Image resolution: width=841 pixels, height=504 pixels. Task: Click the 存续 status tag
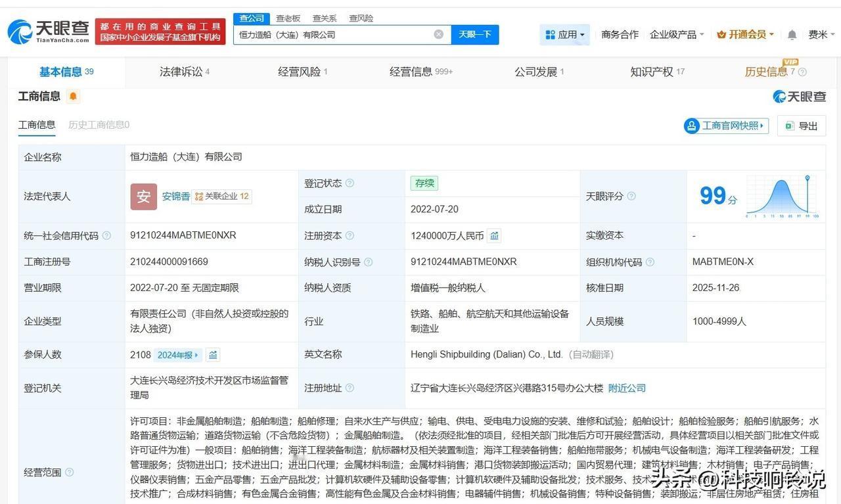[x=424, y=183]
